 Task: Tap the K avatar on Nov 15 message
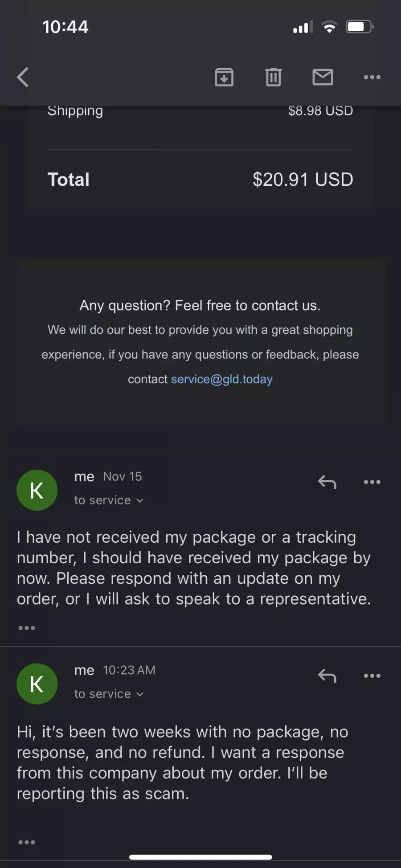click(37, 490)
